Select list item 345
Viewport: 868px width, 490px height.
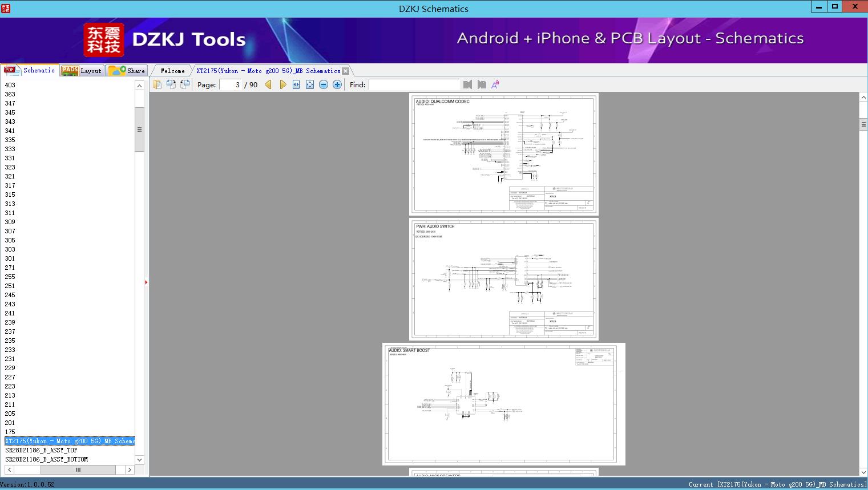(x=10, y=112)
